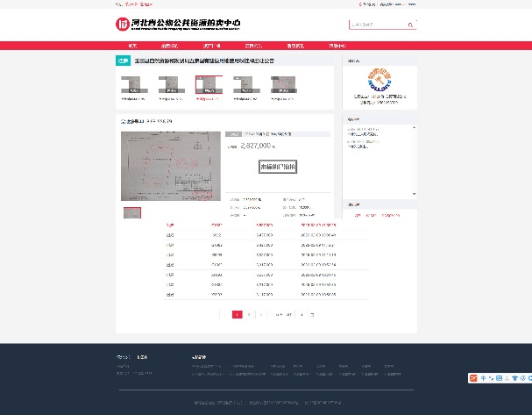Open the second announcement entry in right panel
532x415 pixels.
coord(363,144)
